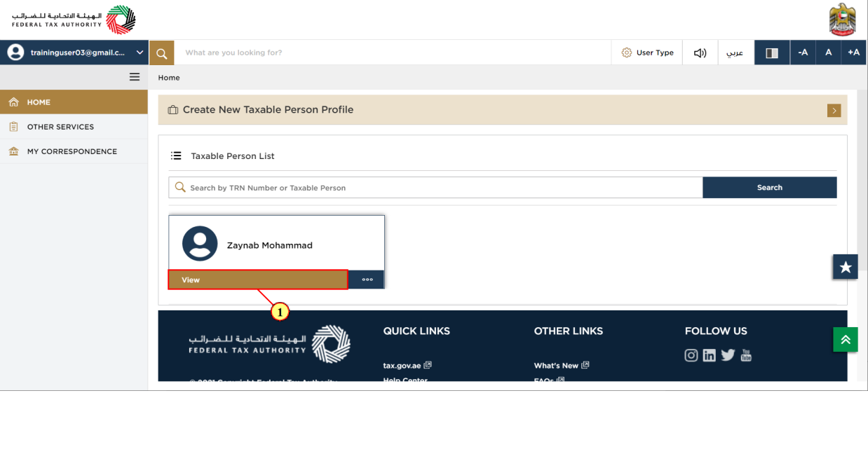This screenshot has width=868, height=454.
Task: Focus the 'What are you looking for?' field
Action: [393, 53]
